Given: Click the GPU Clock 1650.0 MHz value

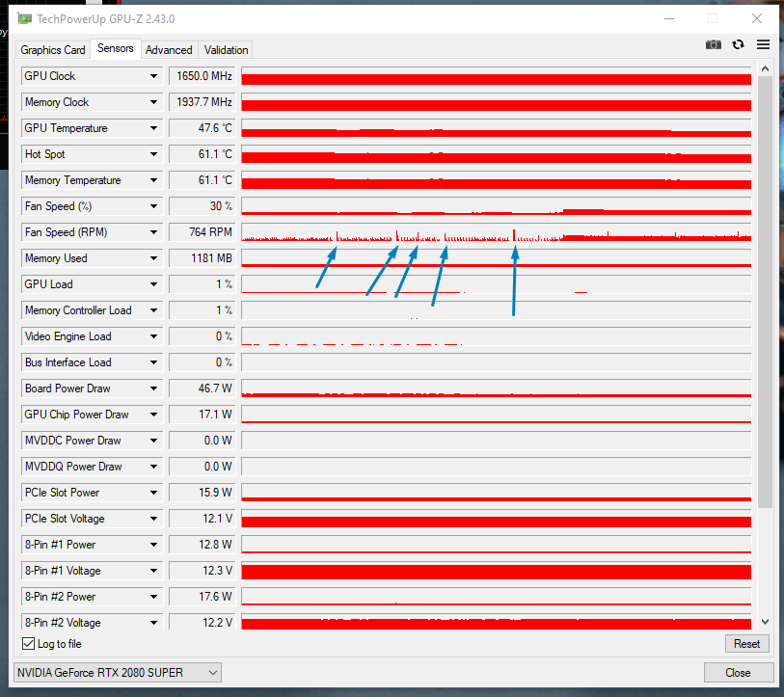Looking at the screenshot, I should pyautogui.click(x=203, y=76).
